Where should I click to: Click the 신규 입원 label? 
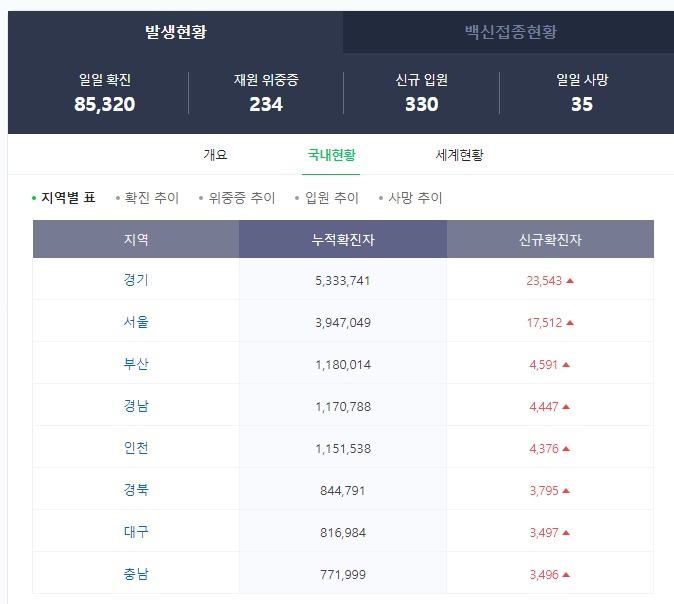pyautogui.click(x=422, y=80)
